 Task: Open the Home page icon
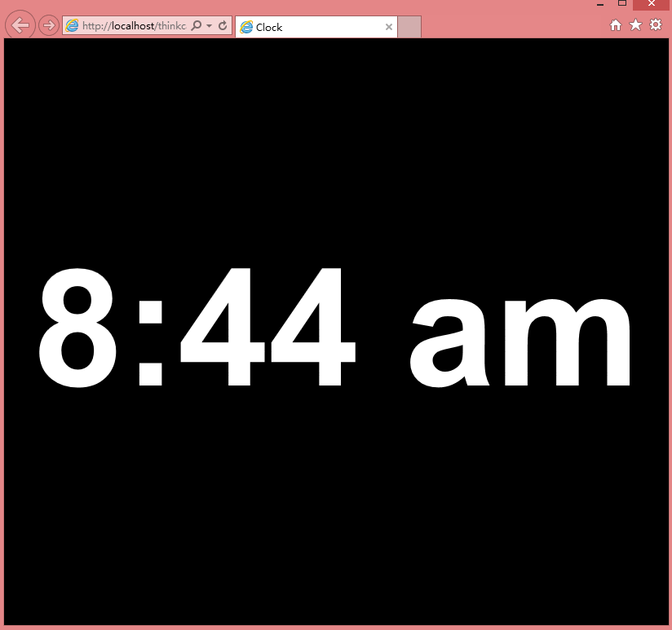(616, 25)
